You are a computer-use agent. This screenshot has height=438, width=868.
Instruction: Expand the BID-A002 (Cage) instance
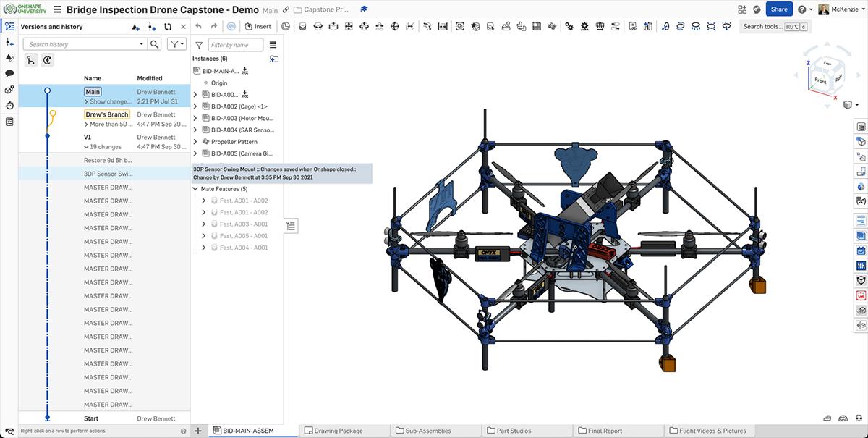click(195, 106)
